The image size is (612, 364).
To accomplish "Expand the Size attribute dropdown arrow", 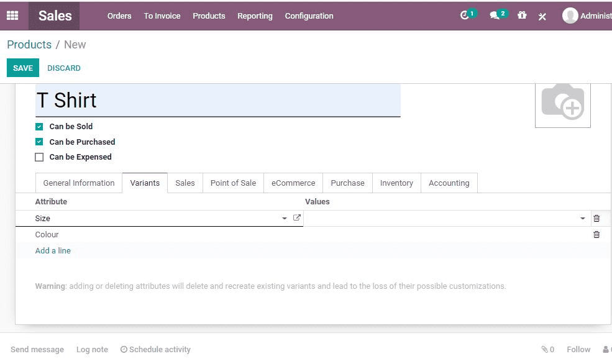I will (285, 219).
